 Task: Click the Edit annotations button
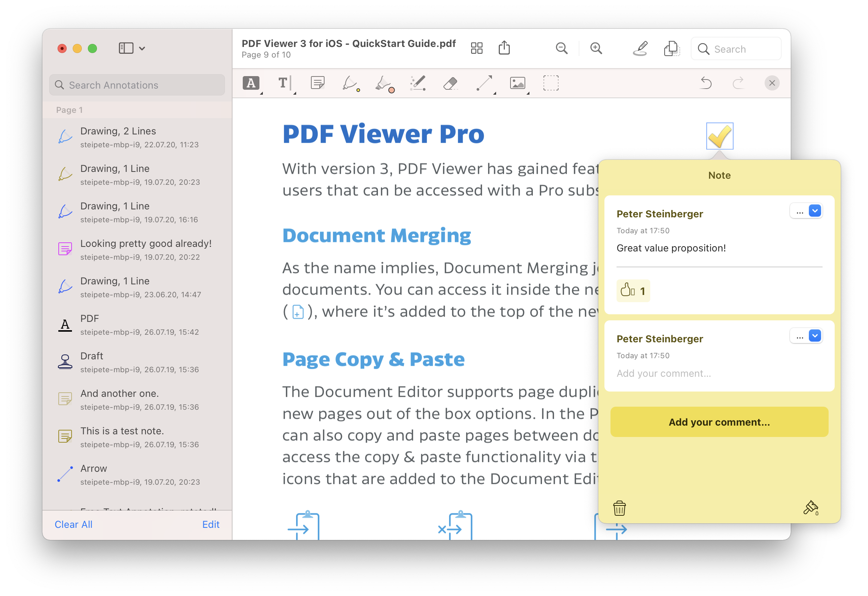212,523
